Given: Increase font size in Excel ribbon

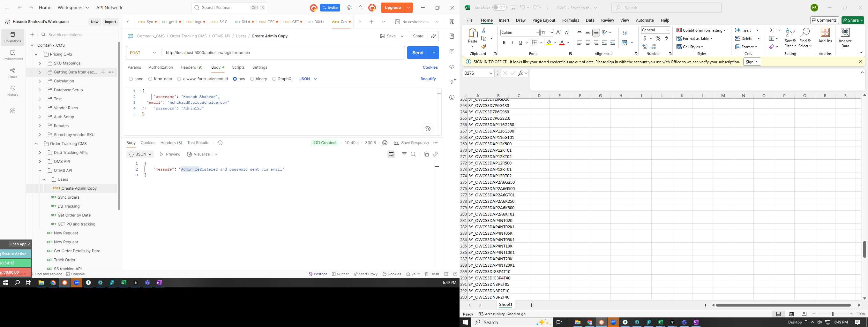Looking at the screenshot, I should pyautogui.click(x=559, y=32).
